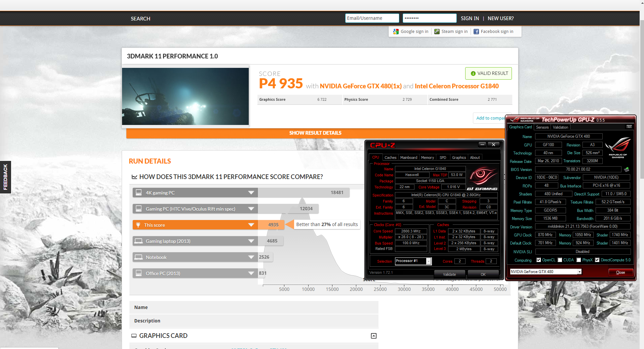The image size is (644, 349).
Task: Open the Processor #1 selection dropdown in CPU-Z
Action: point(429,261)
